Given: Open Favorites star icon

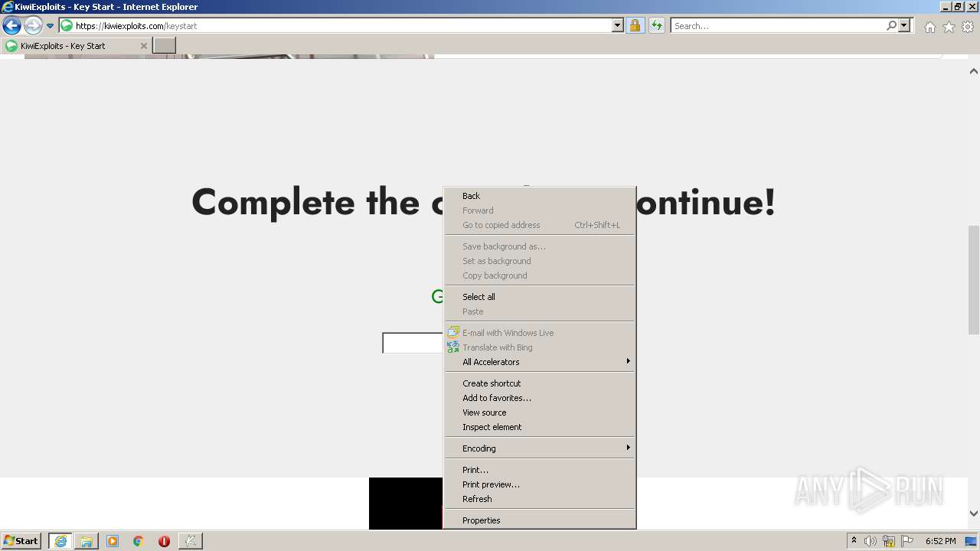Looking at the screenshot, I should click(949, 27).
